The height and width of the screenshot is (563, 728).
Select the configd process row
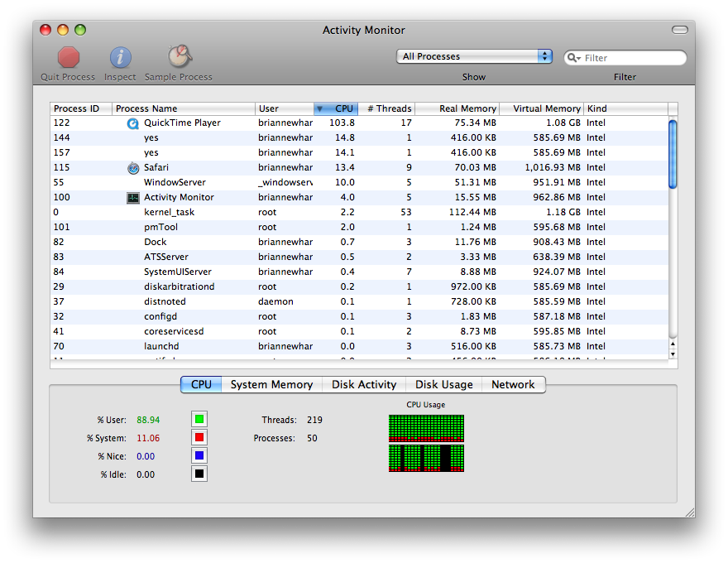(x=359, y=316)
